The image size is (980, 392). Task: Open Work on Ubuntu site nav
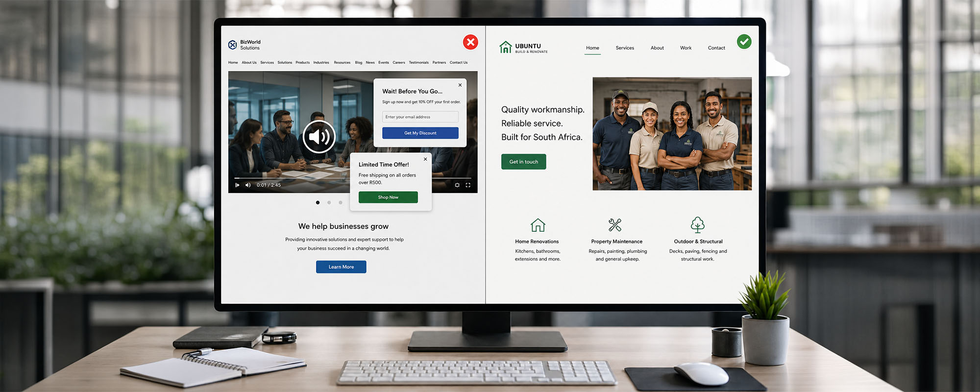pyautogui.click(x=686, y=48)
